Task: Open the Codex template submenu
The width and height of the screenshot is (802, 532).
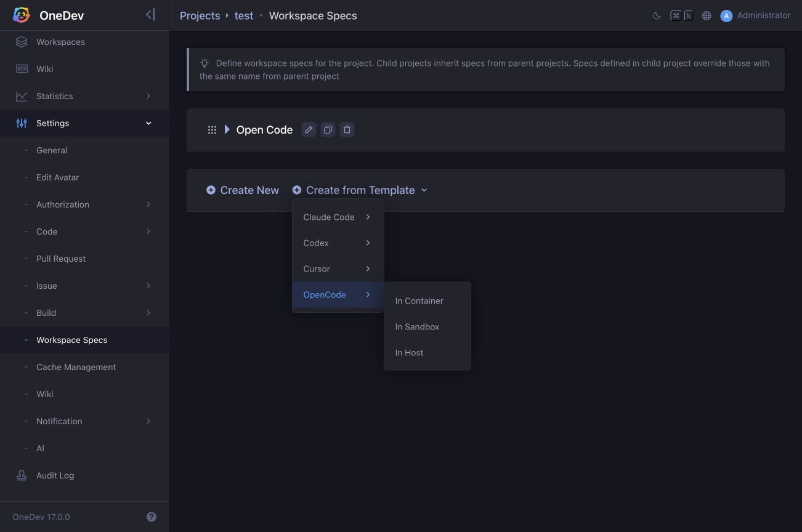Action: point(338,243)
